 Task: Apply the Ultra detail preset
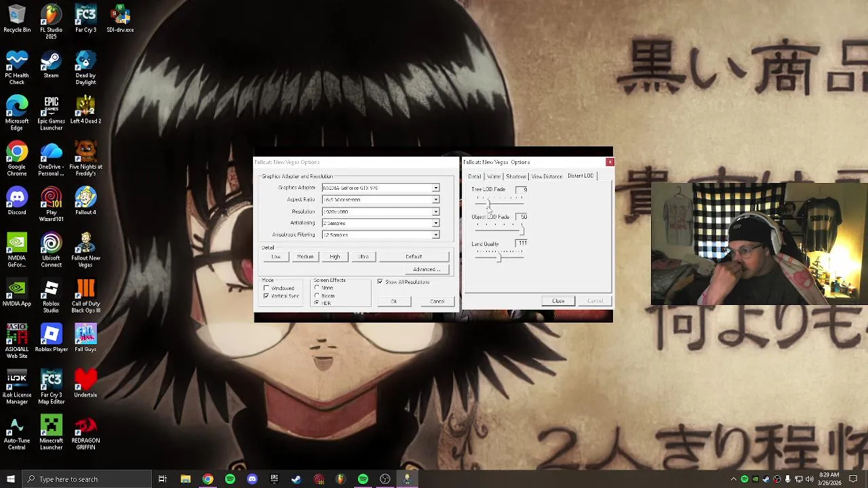click(363, 257)
